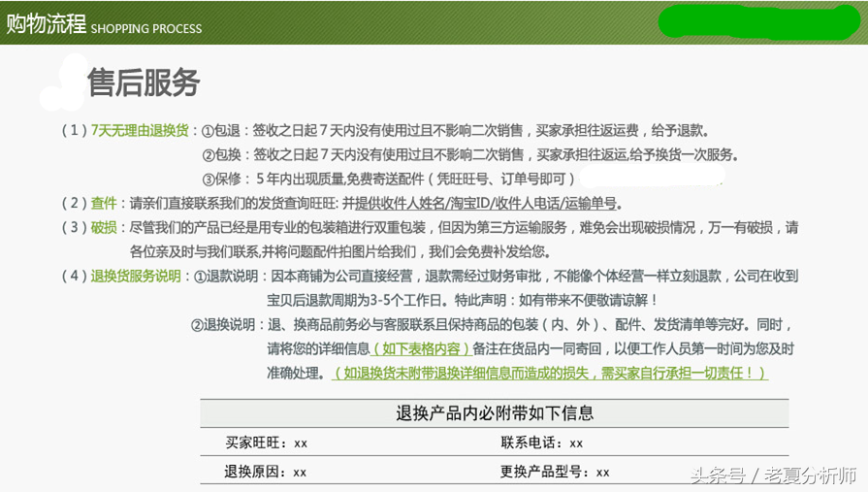This screenshot has width=868, height=492.
Task: Click the ②包换 exchange policy line
Action: click(x=470, y=154)
